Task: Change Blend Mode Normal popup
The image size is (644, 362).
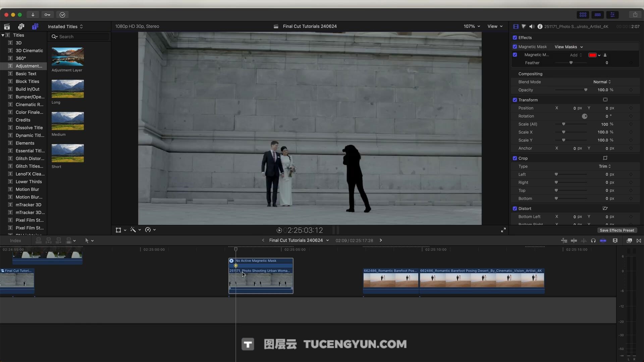Action: click(x=602, y=82)
